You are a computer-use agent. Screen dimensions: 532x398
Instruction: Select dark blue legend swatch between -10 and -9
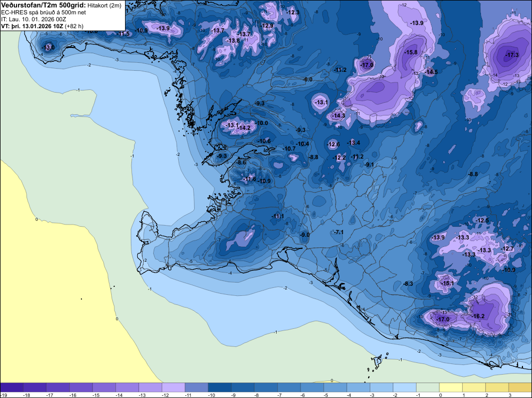[220, 387]
